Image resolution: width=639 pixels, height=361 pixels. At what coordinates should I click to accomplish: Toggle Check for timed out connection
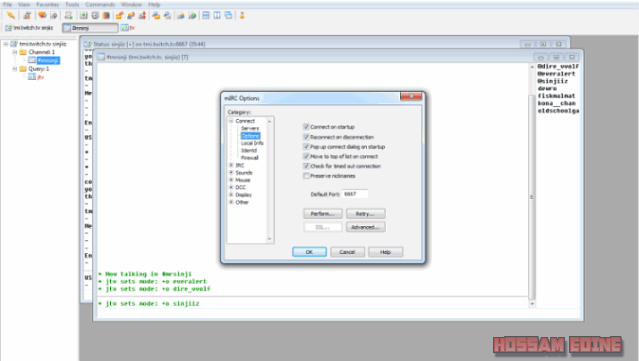pyautogui.click(x=306, y=166)
